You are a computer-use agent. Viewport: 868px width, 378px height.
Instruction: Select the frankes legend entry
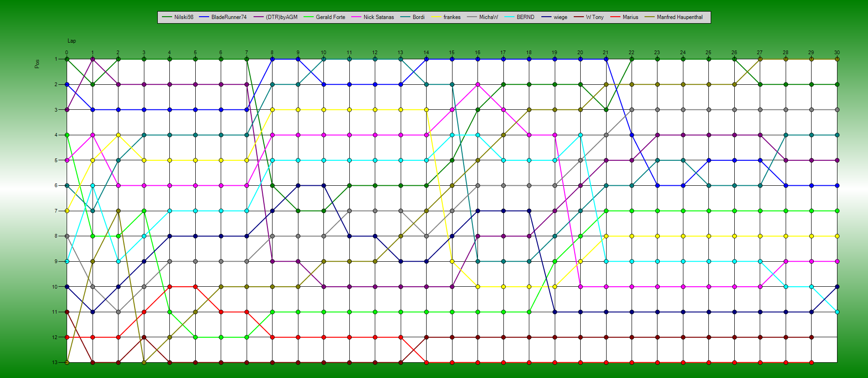point(446,17)
